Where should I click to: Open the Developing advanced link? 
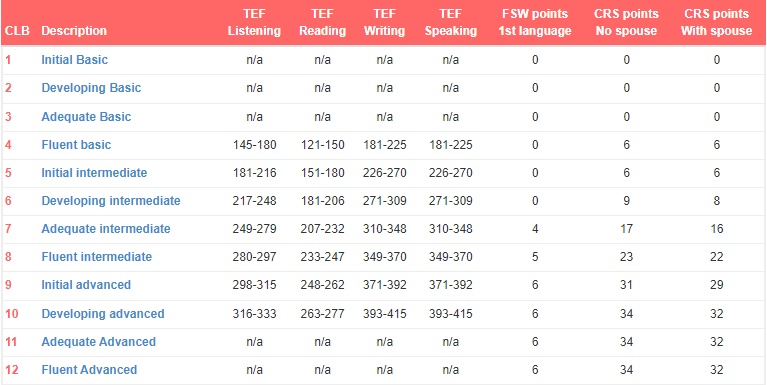[x=103, y=314]
